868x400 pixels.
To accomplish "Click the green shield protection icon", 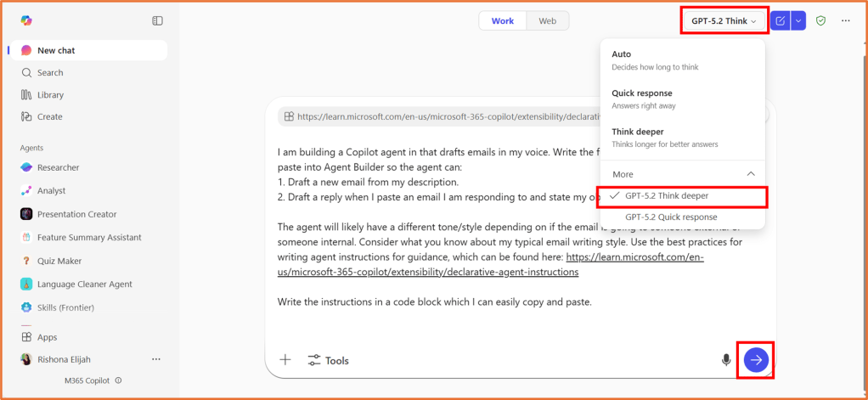I will (x=821, y=21).
